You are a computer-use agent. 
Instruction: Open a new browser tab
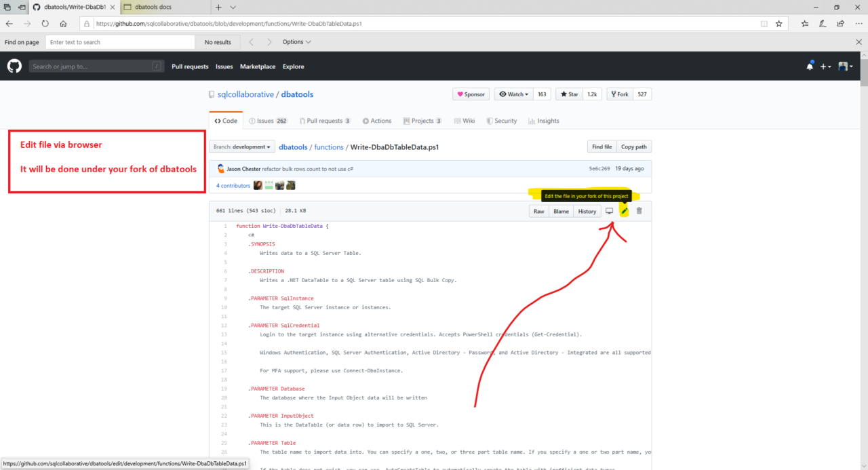(x=218, y=7)
